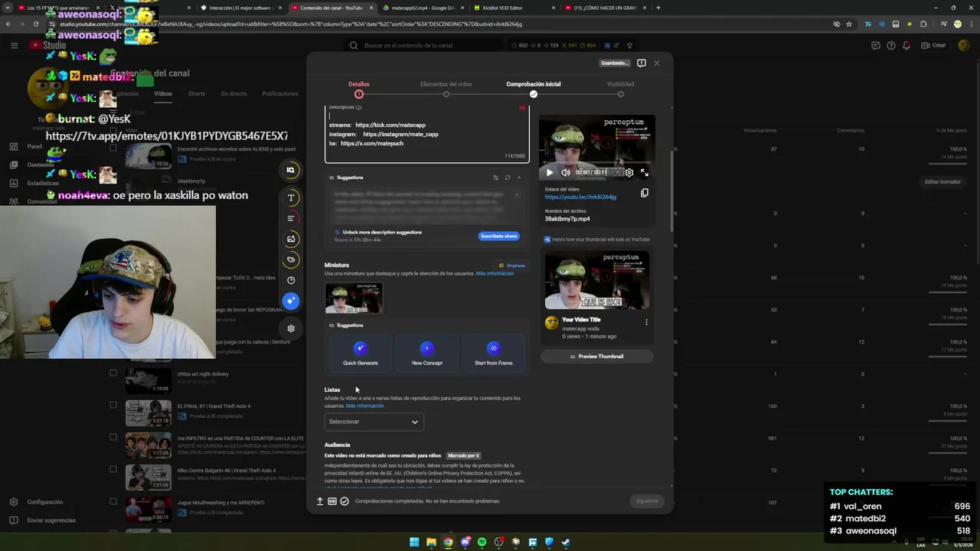This screenshot has width=980, height=551.
Task: Open Spotify from the taskbar
Action: (x=482, y=542)
